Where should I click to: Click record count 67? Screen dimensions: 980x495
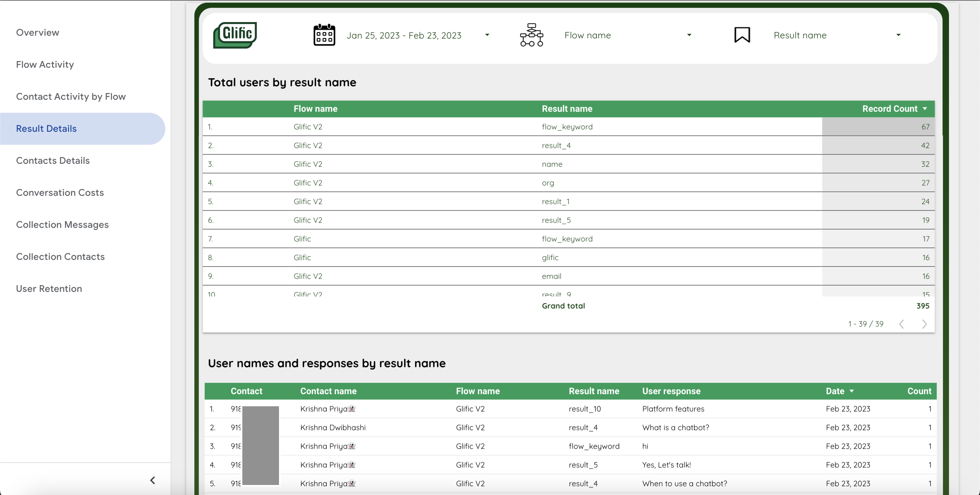coord(925,127)
